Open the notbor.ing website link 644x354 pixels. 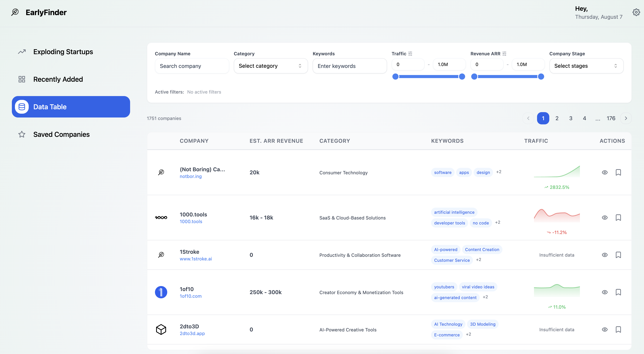191,176
